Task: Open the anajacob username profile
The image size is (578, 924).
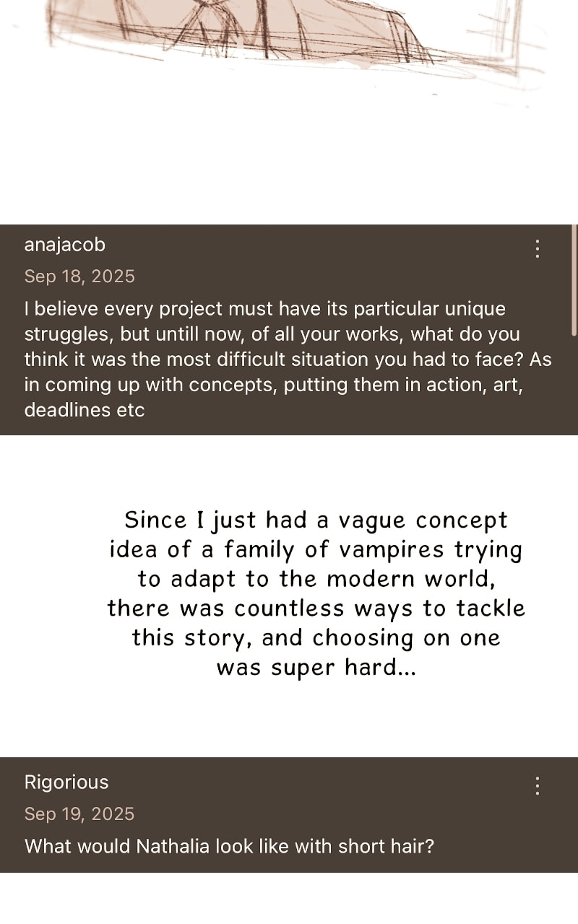Action: (x=65, y=245)
